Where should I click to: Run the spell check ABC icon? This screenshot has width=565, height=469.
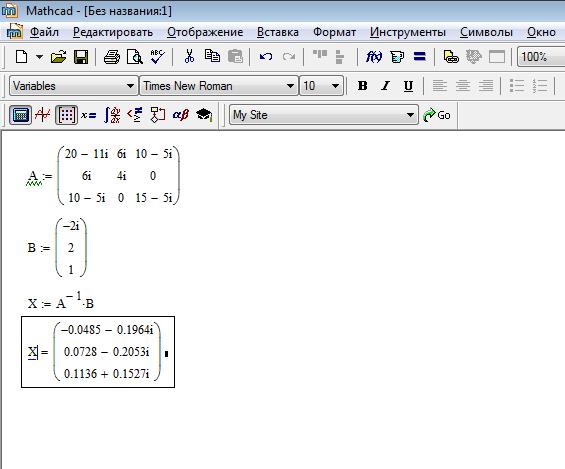coord(157,57)
